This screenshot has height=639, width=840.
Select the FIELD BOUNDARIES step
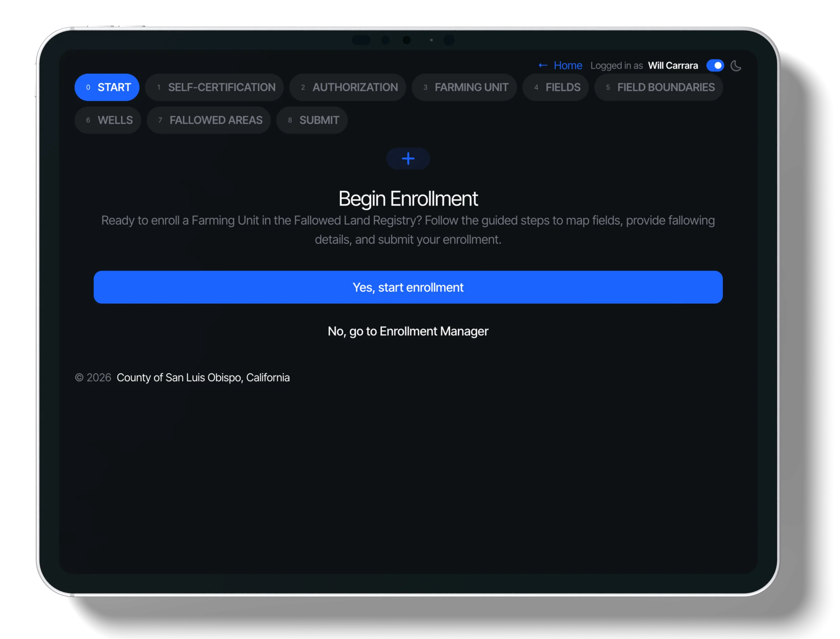pyautogui.click(x=658, y=87)
